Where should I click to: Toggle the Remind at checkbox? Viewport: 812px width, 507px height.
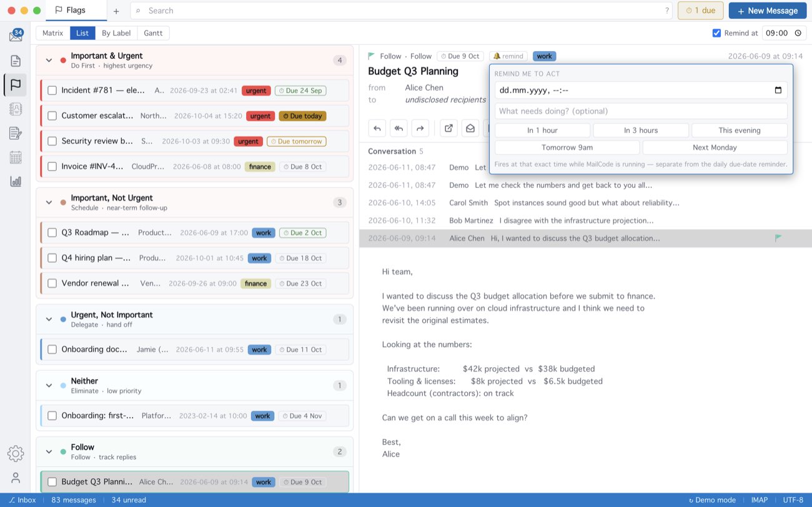pos(716,33)
